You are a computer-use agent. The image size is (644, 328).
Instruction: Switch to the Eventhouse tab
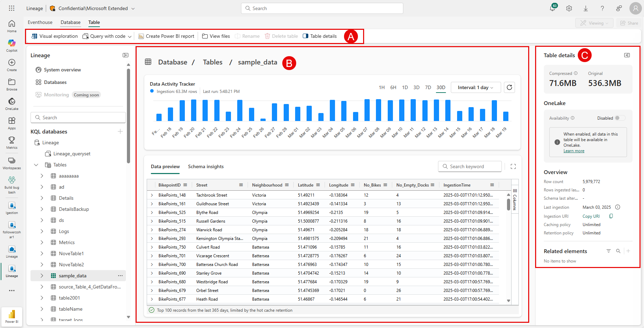tap(40, 22)
